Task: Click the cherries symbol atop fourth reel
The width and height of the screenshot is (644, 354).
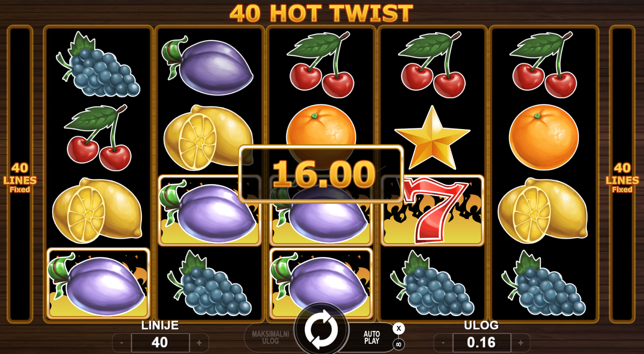Action: click(432, 64)
